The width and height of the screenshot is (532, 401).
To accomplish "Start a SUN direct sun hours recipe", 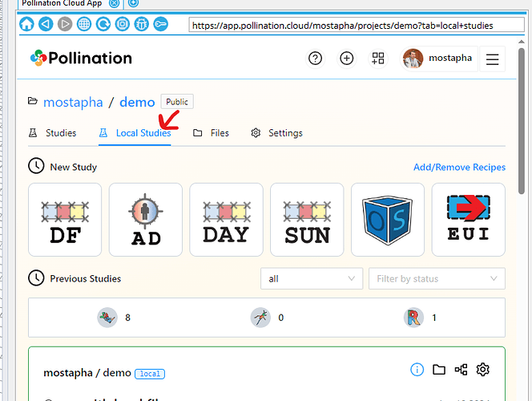I will [307, 220].
